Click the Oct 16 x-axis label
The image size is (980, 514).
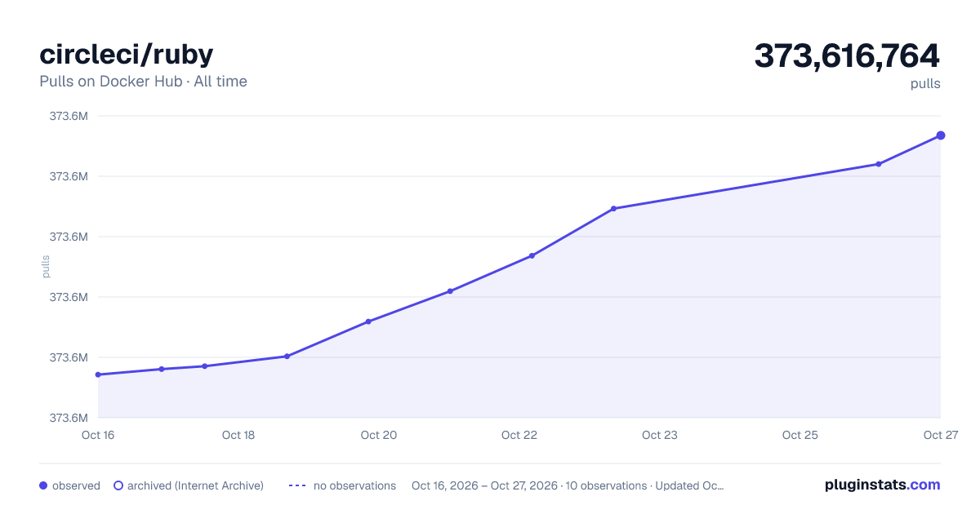coord(98,435)
